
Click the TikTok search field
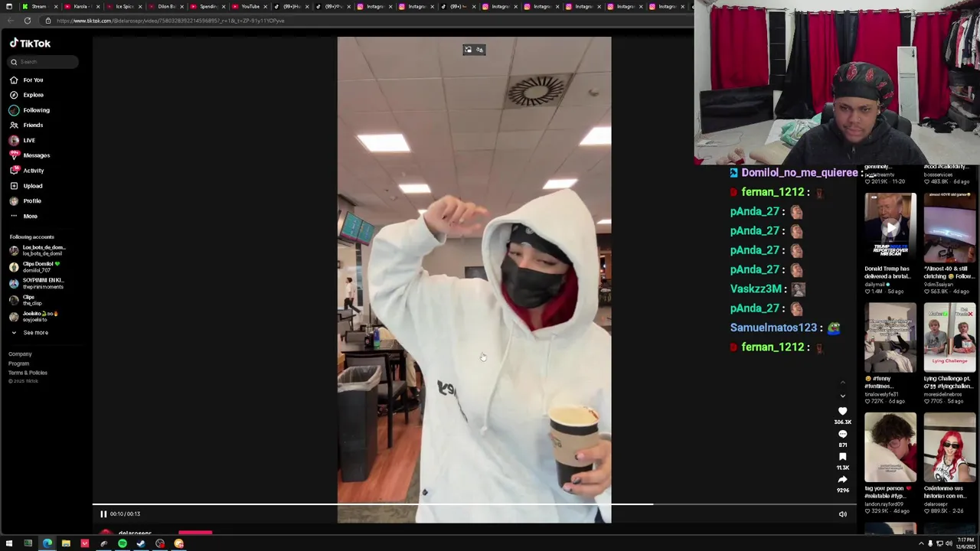click(x=44, y=62)
